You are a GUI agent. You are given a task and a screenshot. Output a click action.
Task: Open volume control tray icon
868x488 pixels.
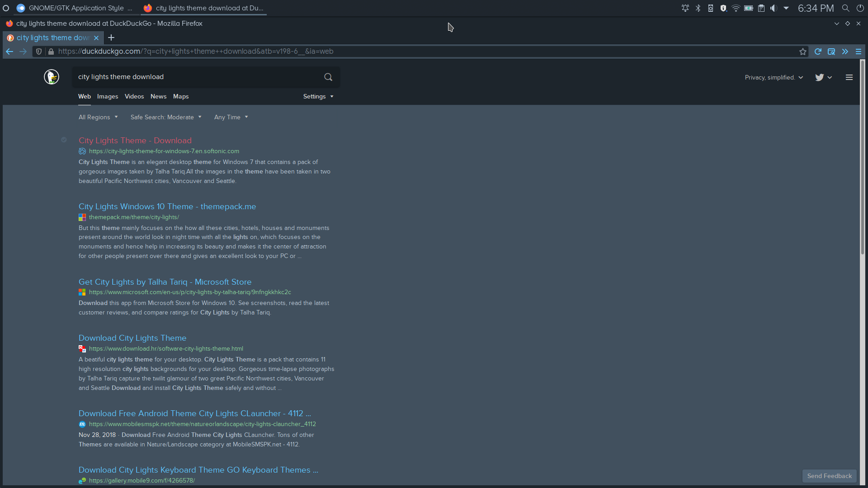click(x=774, y=8)
